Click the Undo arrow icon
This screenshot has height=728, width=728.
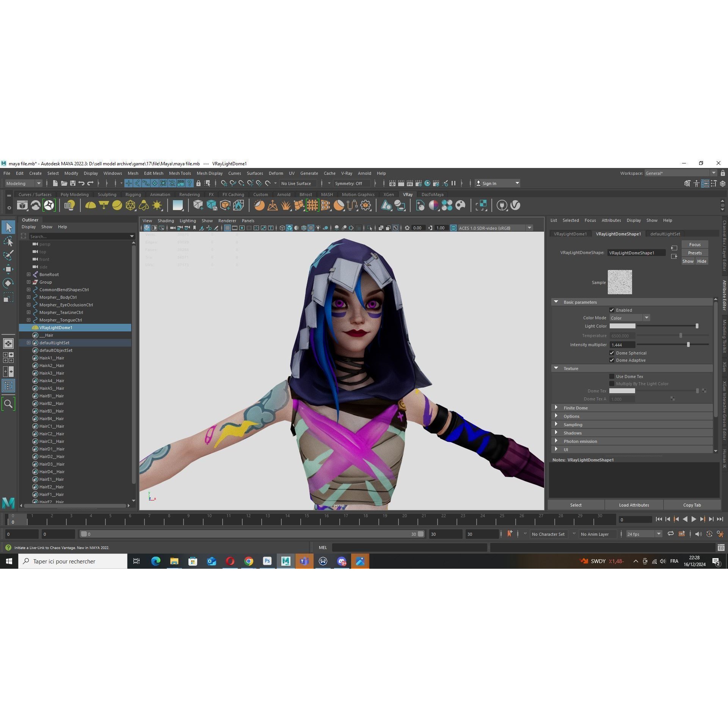pos(81,184)
